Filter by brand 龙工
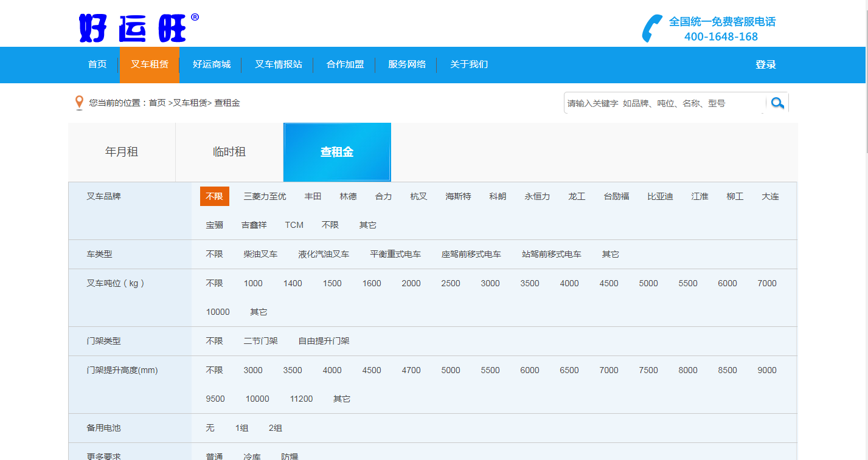Viewport: 868px width, 460px height. point(577,196)
